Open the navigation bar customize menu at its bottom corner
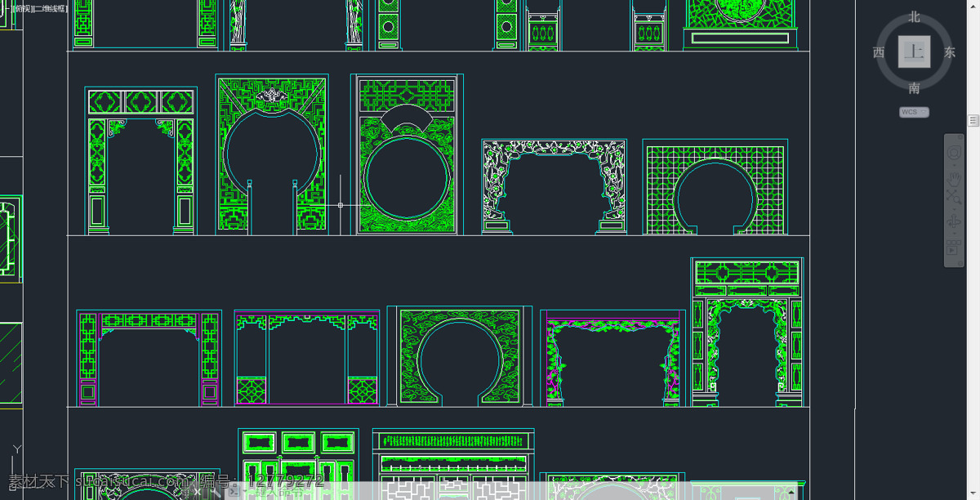The height and width of the screenshot is (500, 980). (x=960, y=262)
